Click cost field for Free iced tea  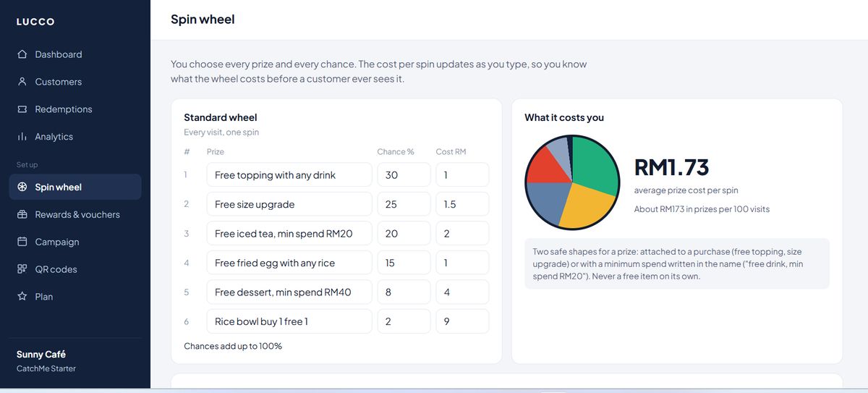click(x=462, y=234)
